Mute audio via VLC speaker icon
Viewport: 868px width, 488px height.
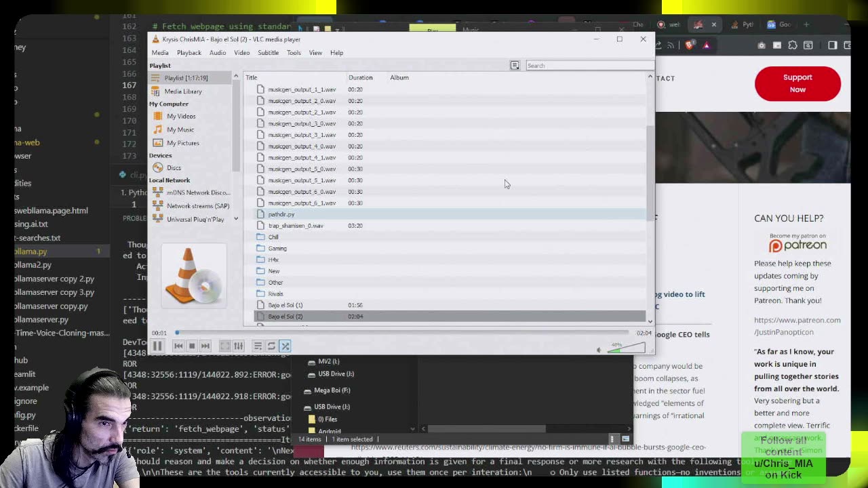[x=599, y=350]
